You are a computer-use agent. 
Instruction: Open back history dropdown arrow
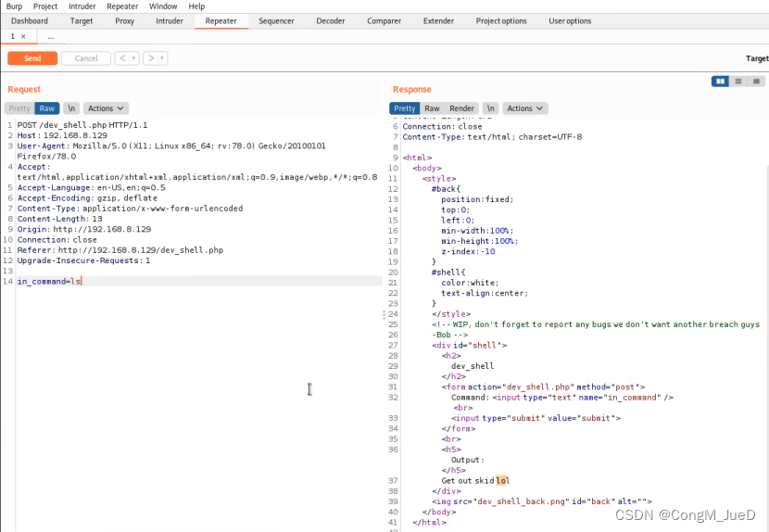[133, 58]
